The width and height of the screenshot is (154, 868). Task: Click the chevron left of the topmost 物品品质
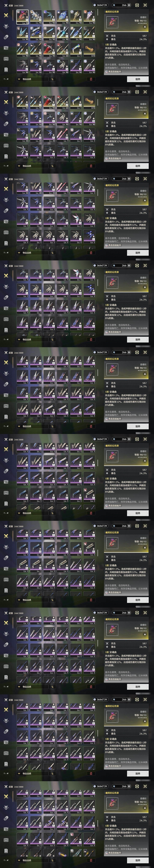(19, 79)
